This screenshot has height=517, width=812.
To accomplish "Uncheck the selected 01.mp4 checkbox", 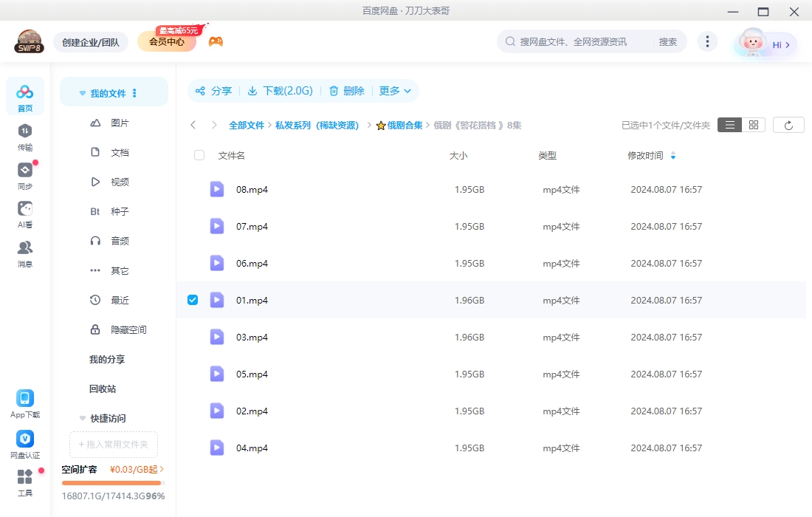I will 193,300.
